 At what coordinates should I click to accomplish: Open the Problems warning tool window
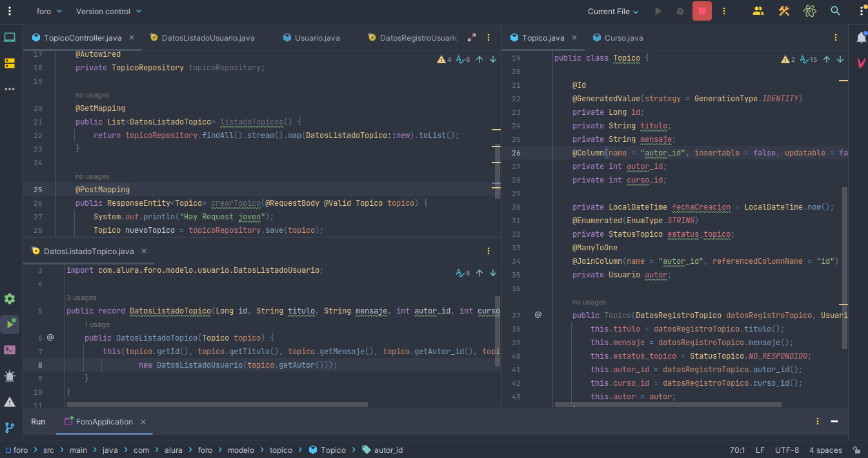pos(10,402)
